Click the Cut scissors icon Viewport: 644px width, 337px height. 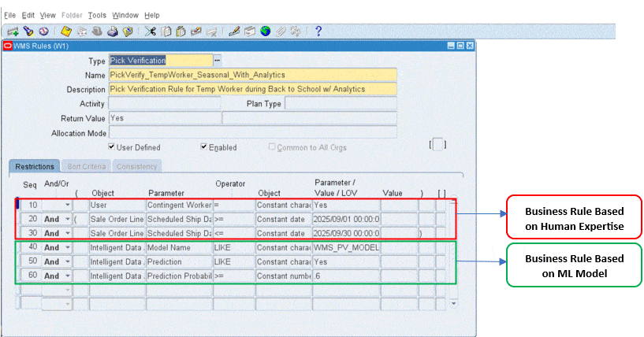click(151, 31)
